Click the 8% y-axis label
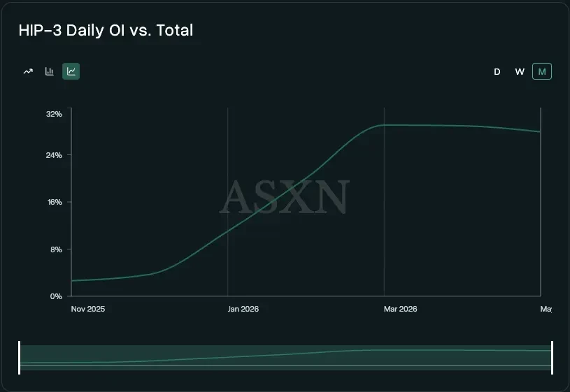 56,249
